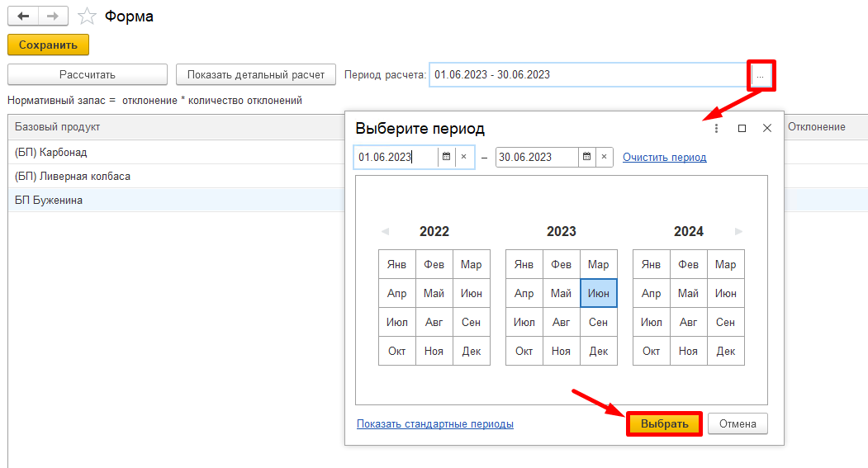Click the end date field 30.06.2023

pyautogui.click(x=535, y=157)
